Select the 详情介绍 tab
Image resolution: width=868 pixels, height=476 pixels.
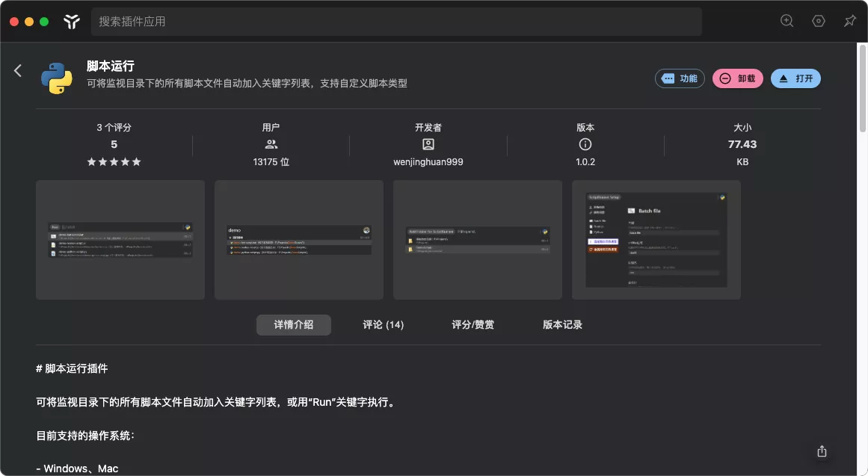pos(293,325)
